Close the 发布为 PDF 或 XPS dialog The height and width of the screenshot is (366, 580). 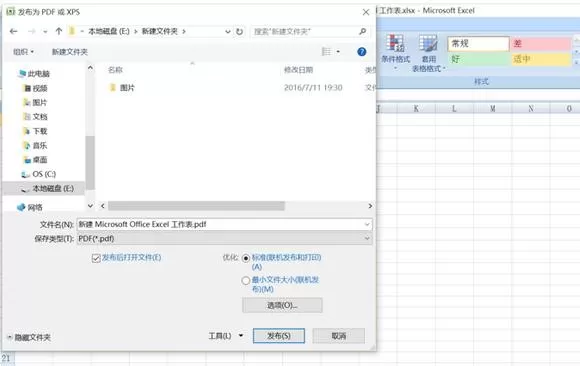click(366, 12)
